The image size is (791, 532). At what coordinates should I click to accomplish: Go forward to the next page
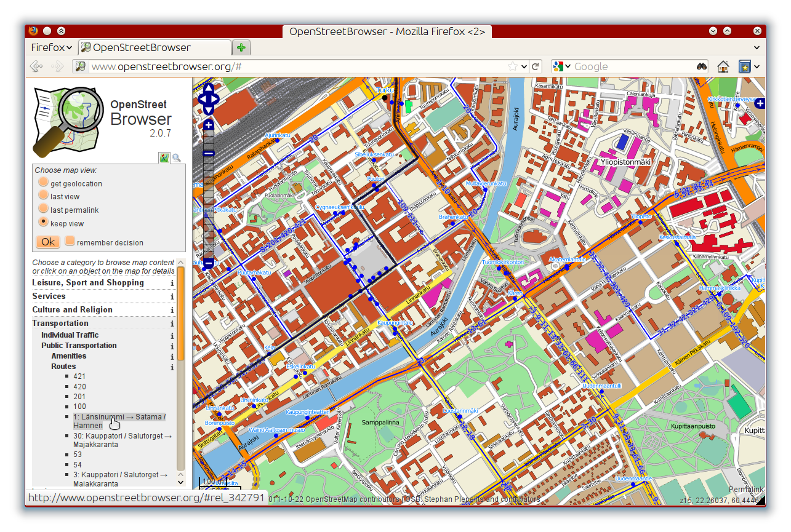[x=57, y=66]
